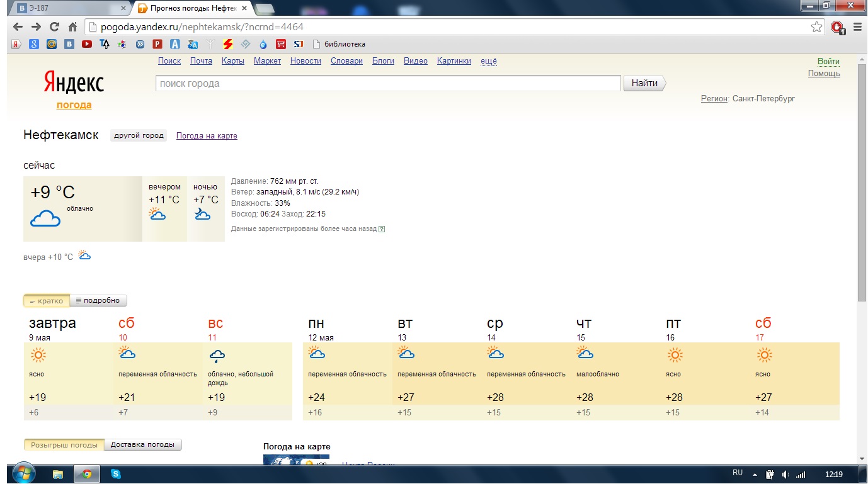Viewport: 868px width, 484px height.
Task: Click the Яндекс logo
Action: click(x=74, y=82)
